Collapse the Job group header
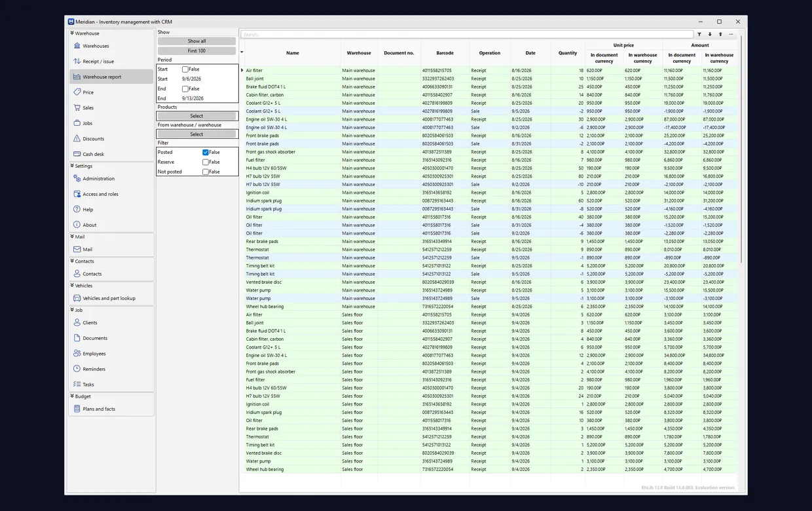Screen dimensions: 812x511 click(x=111, y=310)
